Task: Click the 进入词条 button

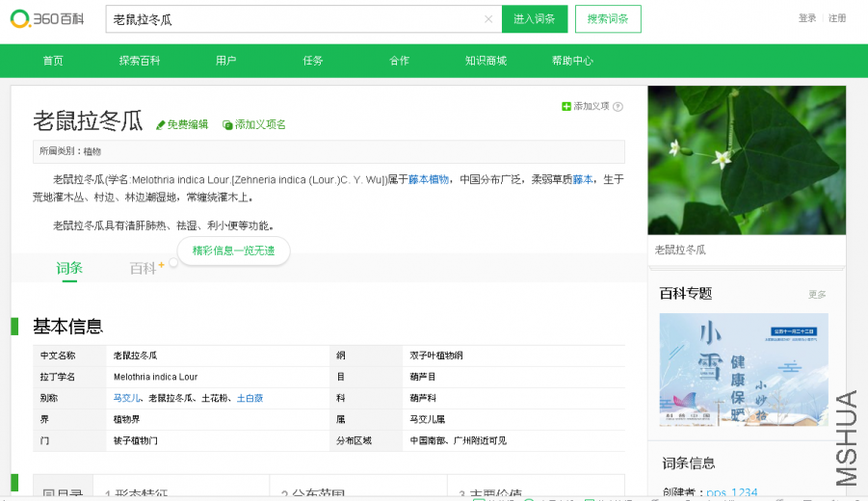Action: (x=535, y=19)
